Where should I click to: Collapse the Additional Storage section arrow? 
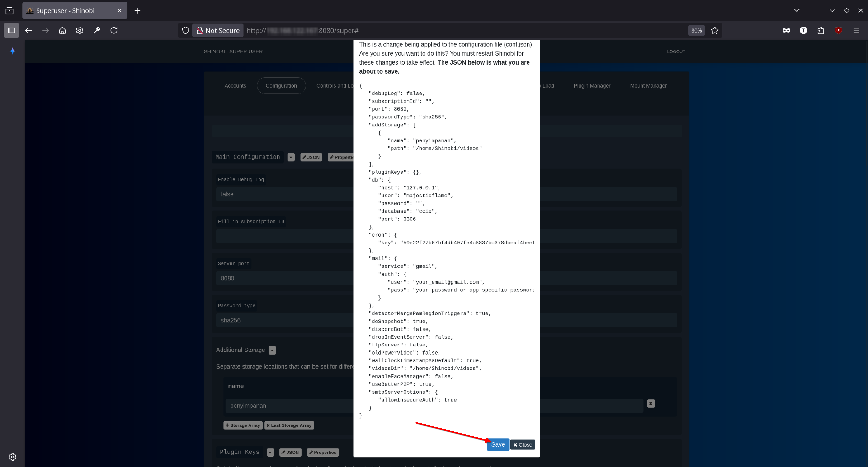272,350
